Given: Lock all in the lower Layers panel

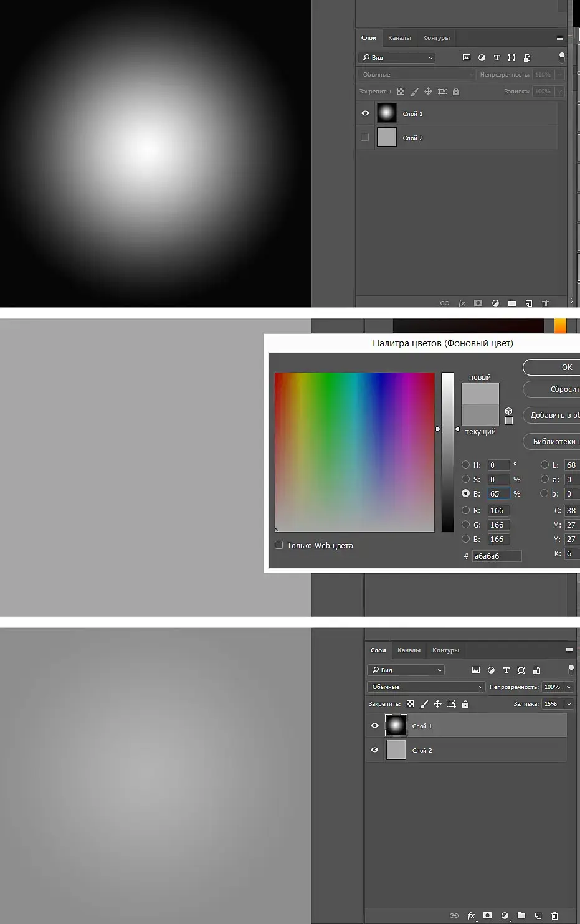Looking at the screenshot, I should tap(465, 703).
